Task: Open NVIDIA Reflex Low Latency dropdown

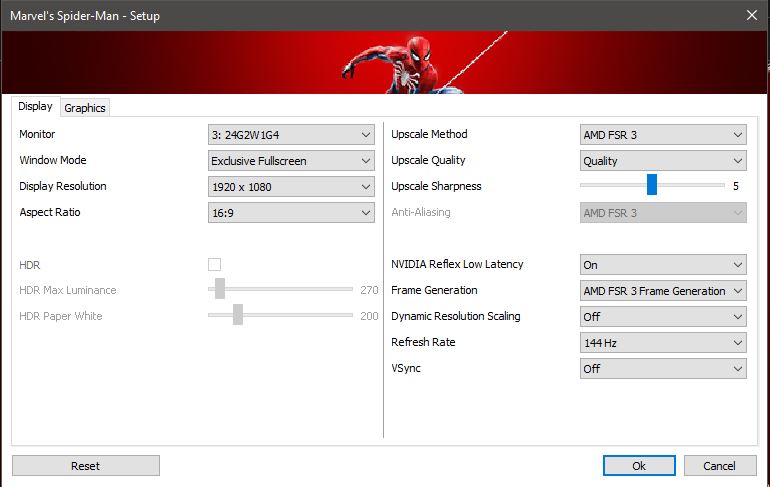Action: pos(663,265)
